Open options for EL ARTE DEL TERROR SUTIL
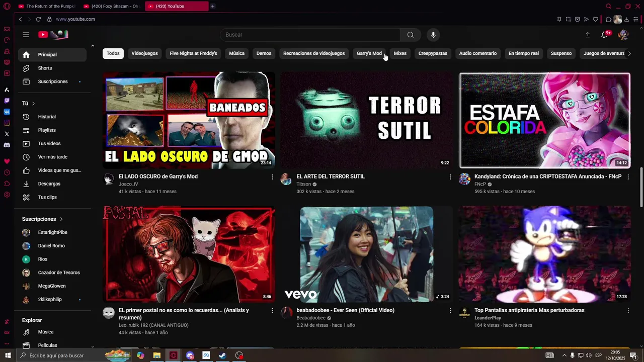This screenshot has width=644, height=362. pyautogui.click(x=450, y=177)
